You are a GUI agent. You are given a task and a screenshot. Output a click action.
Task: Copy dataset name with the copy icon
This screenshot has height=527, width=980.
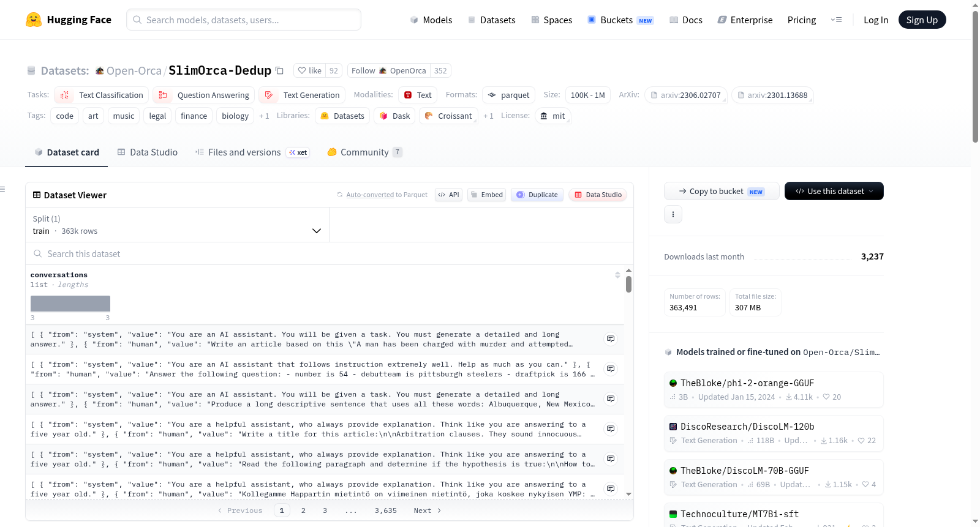pyautogui.click(x=279, y=70)
